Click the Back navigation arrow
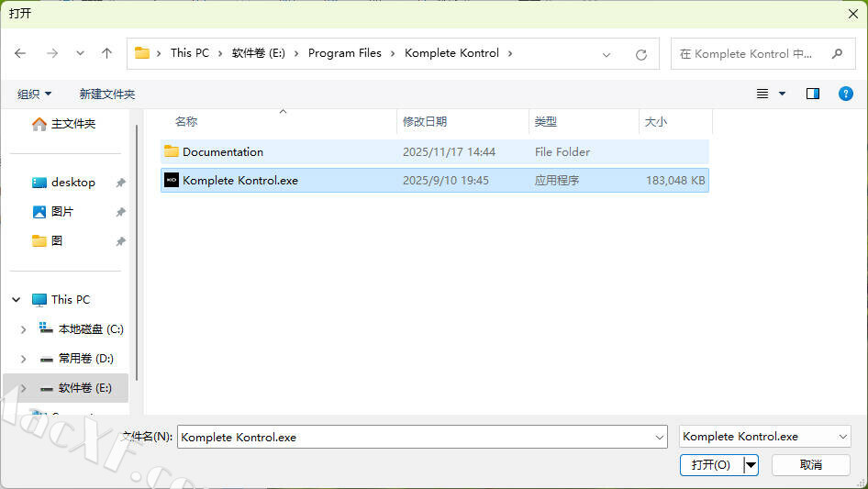 pyautogui.click(x=20, y=53)
